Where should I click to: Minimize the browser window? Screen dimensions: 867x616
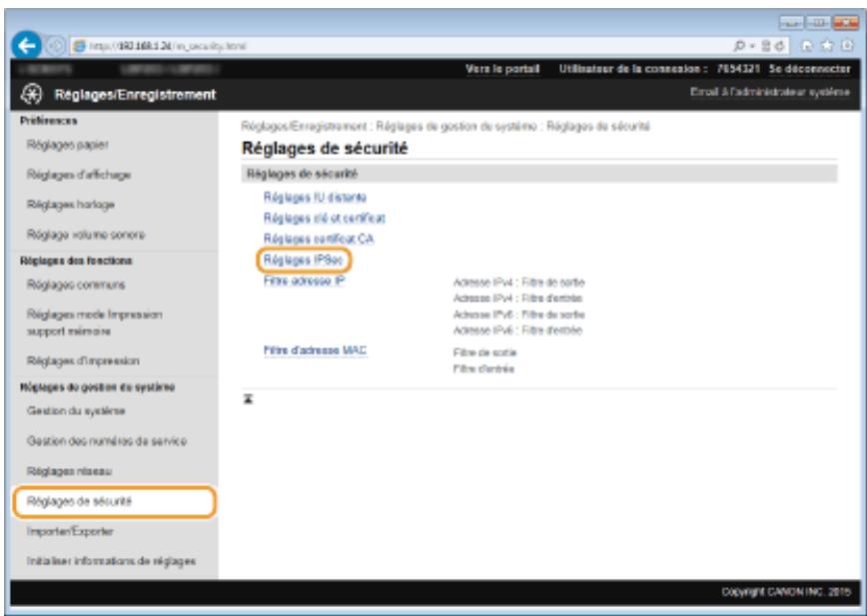(791, 23)
